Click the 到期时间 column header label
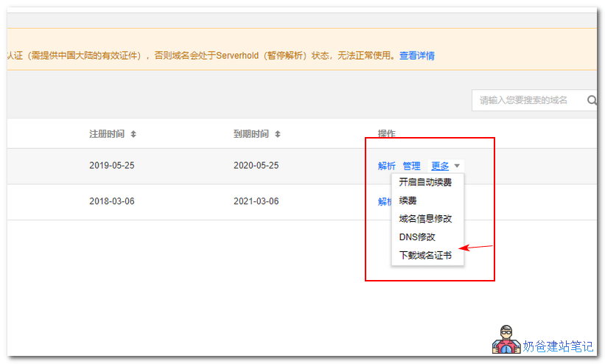The image size is (605, 364). pyautogui.click(x=251, y=134)
